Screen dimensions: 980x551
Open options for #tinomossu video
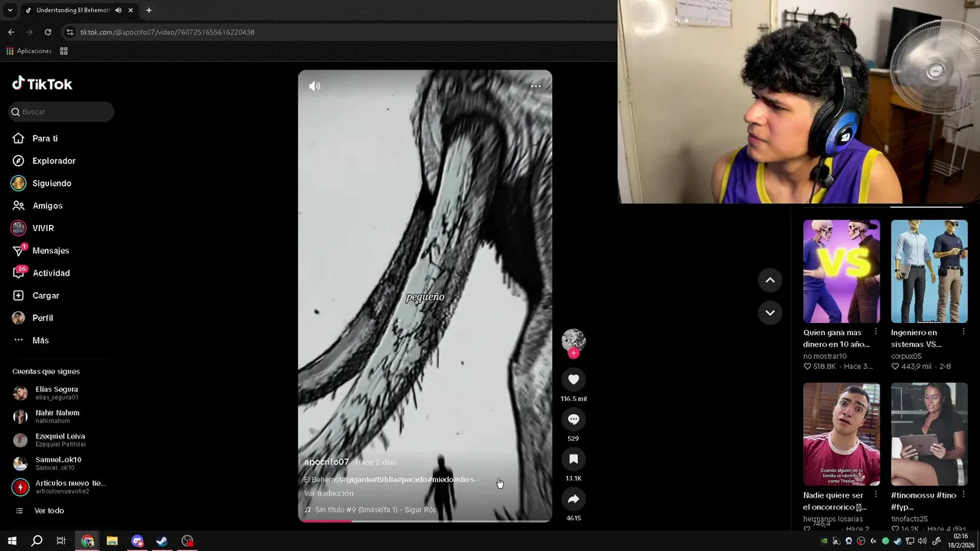click(963, 495)
